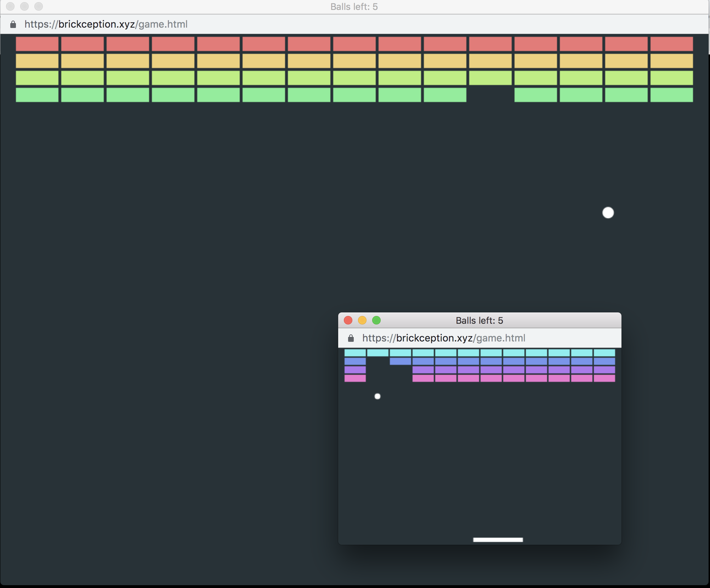Click the small window's "Balls left: 5" title
This screenshot has height=588, width=710.
[x=479, y=321]
